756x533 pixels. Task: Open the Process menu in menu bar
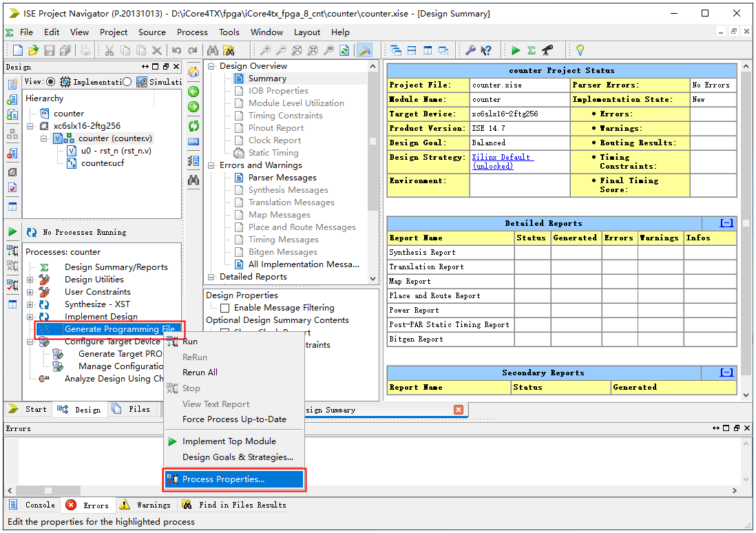(192, 32)
